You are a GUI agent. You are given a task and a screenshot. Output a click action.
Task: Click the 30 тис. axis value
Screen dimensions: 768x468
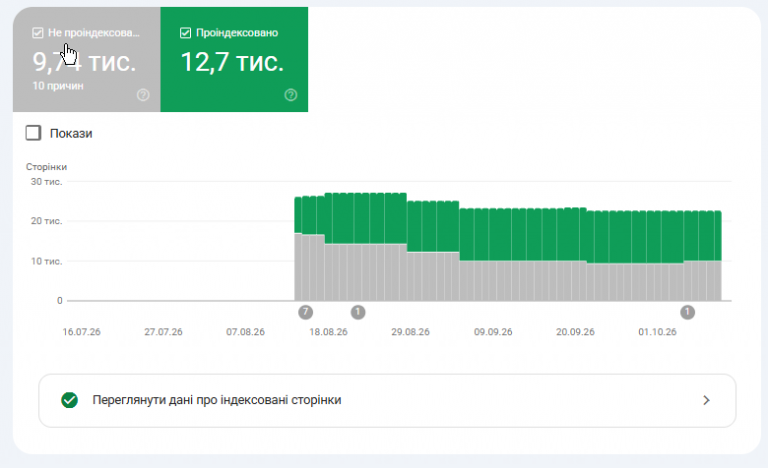tap(47, 181)
